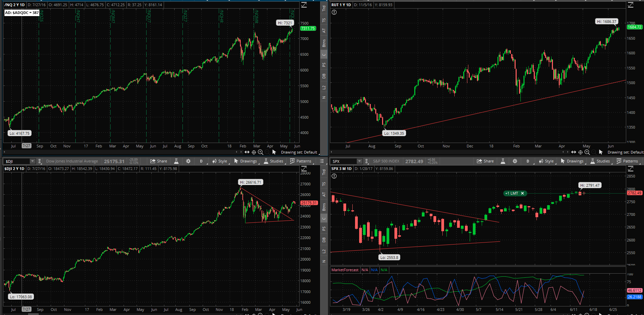Click the info alert icon on RUT chart
Screen dimensions: 644x315
(334, 12)
